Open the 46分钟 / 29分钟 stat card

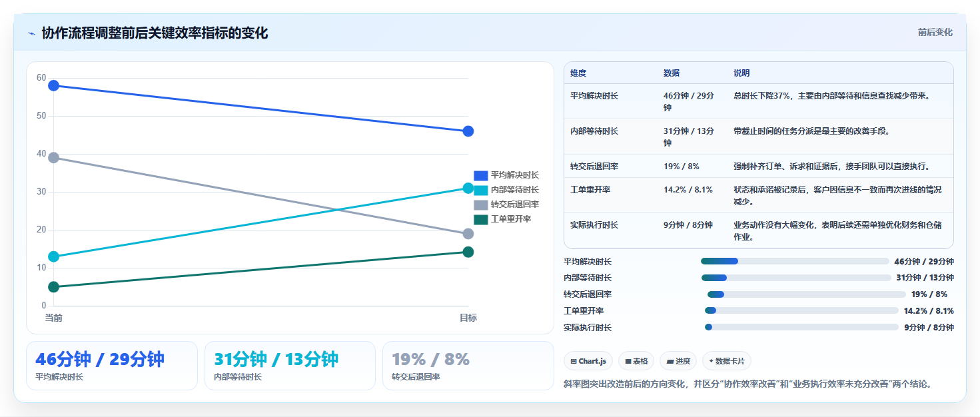112,366
